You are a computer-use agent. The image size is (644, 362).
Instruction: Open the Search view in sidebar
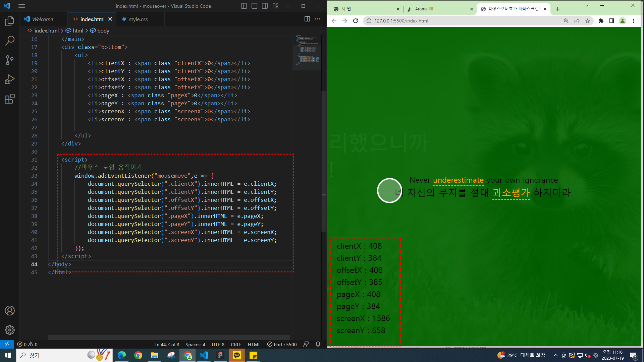click(10, 41)
